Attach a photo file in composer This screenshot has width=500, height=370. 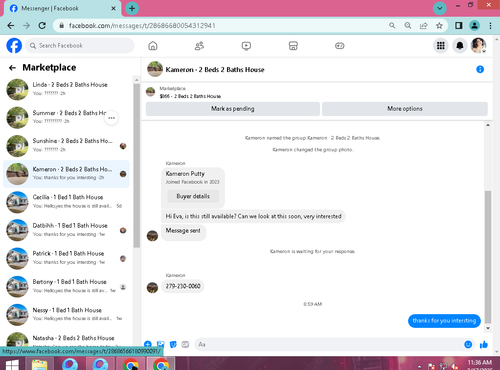click(x=161, y=344)
